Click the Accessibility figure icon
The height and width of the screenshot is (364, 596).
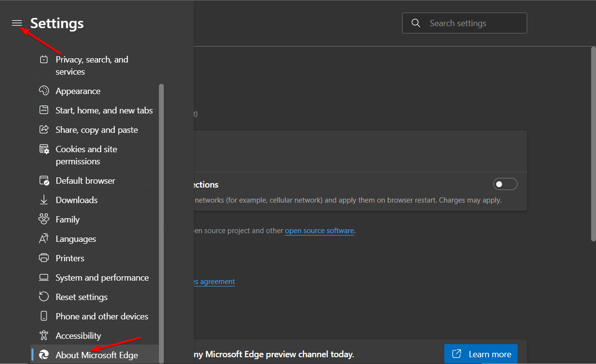tap(44, 336)
